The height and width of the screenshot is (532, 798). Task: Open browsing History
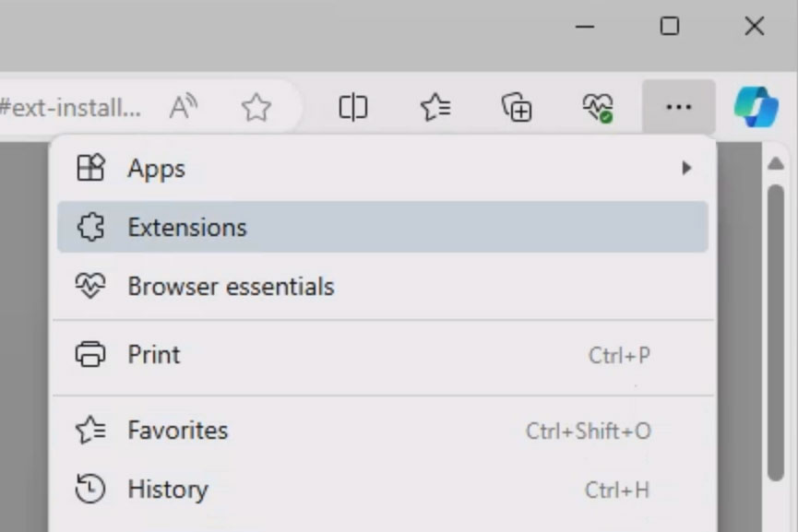(x=166, y=490)
